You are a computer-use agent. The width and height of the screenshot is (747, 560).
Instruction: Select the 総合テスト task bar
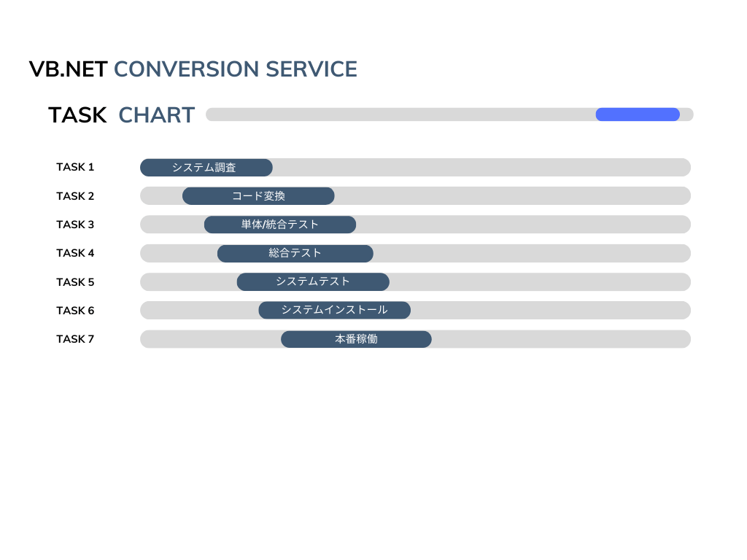(x=295, y=253)
